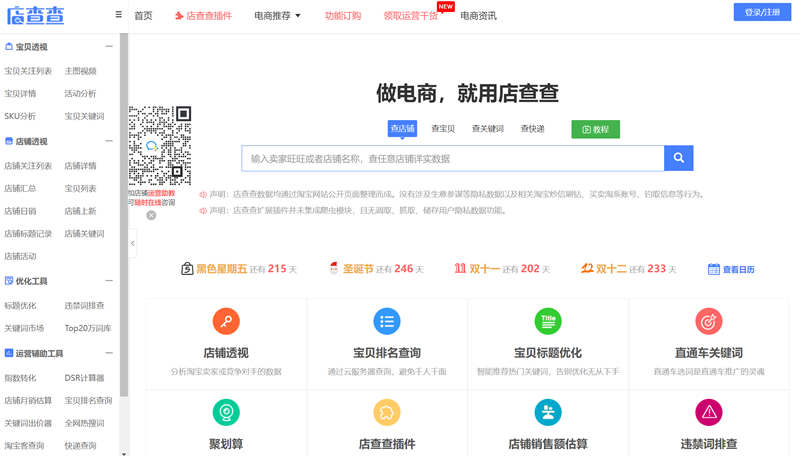The height and width of the screenshot is (456, 800).
Task: Click the blue magnifier search button
Action: 678,158
